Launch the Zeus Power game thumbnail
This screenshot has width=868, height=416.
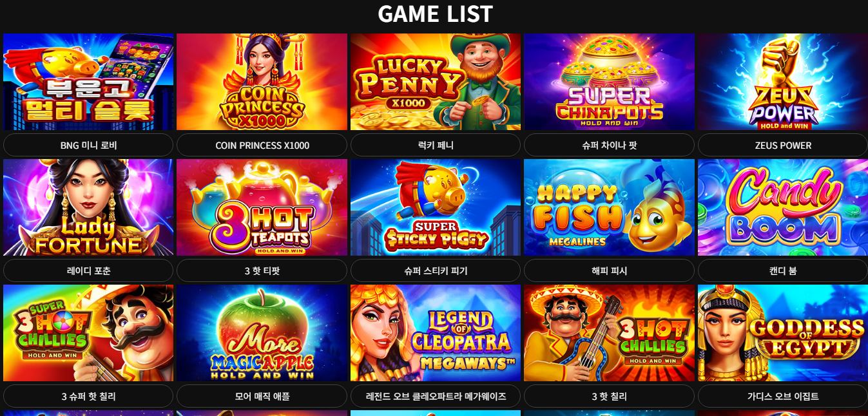point(783,82)
